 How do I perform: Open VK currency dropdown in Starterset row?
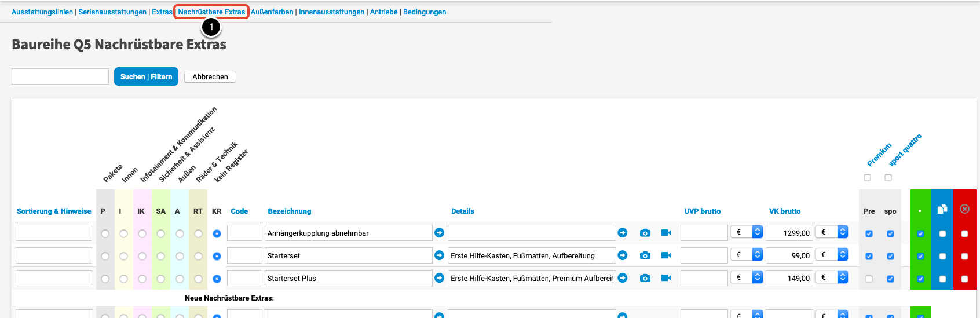tap(831, 255)
